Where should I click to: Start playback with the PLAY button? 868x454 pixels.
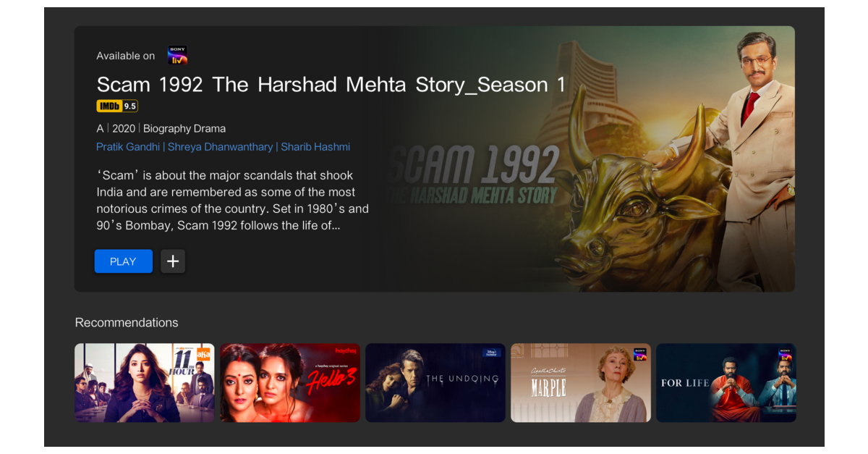pyautogui.click(x=123, y=261)
